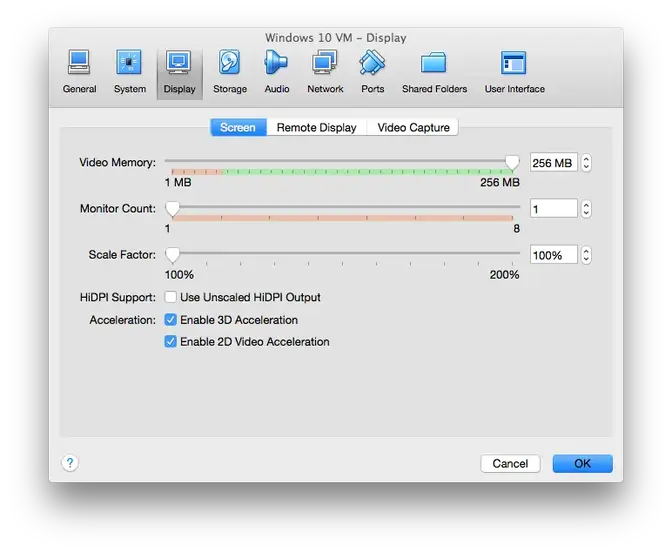Switch to the Remote Display tab
Image resolution: width=672 pixels, height=552 pixels.
click(x=317, y=127)
